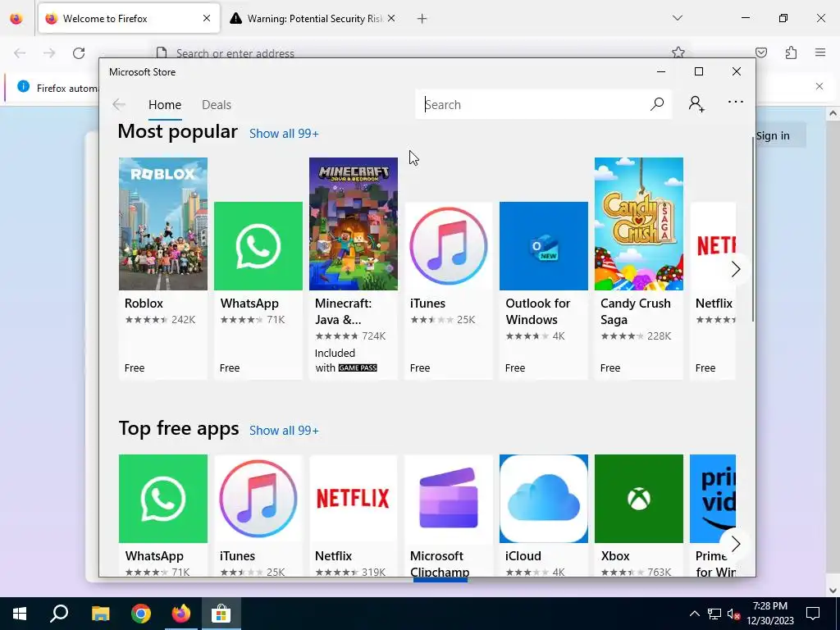Click the Microsoft Store vertical scrollbar
The height and width of the screenshot is (630, 840).
coord(752,228)
